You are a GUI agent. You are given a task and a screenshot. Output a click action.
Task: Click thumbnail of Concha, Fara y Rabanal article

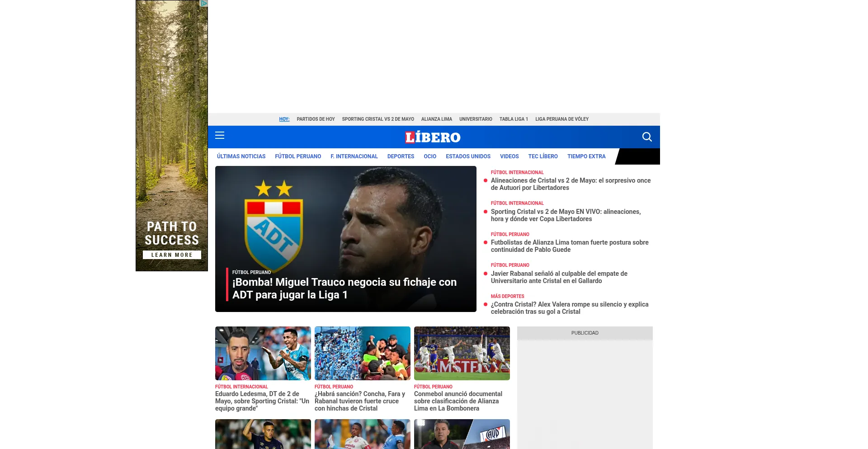(x=363, y=353)
